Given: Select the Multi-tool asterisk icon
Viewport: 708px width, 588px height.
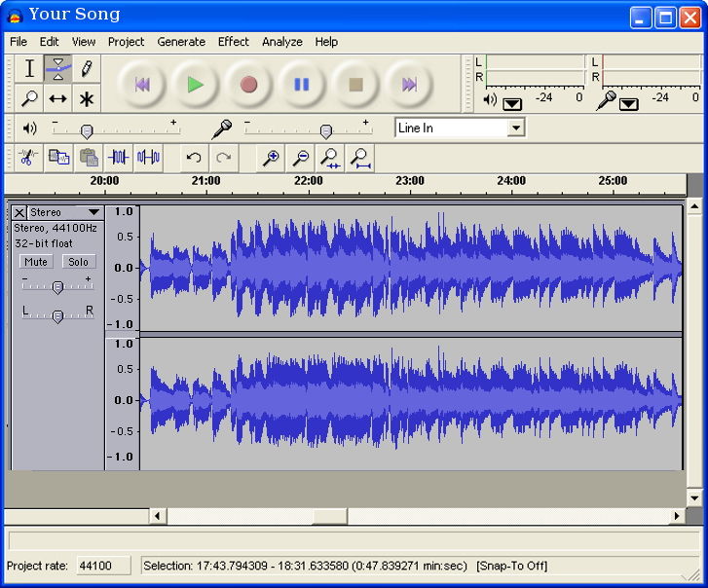Looking at the screenshot, I should pos(87,98).
